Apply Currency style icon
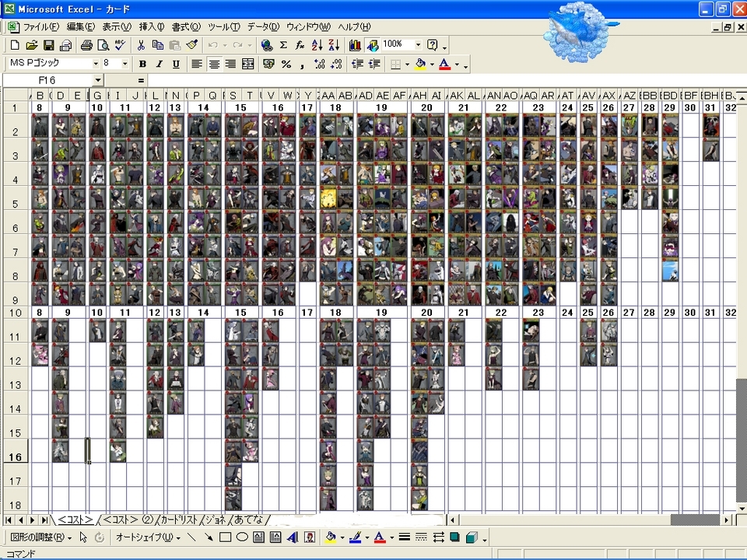The width and height of the screenshot is (747, 560). pyautogui.click(x=268, y=64)
